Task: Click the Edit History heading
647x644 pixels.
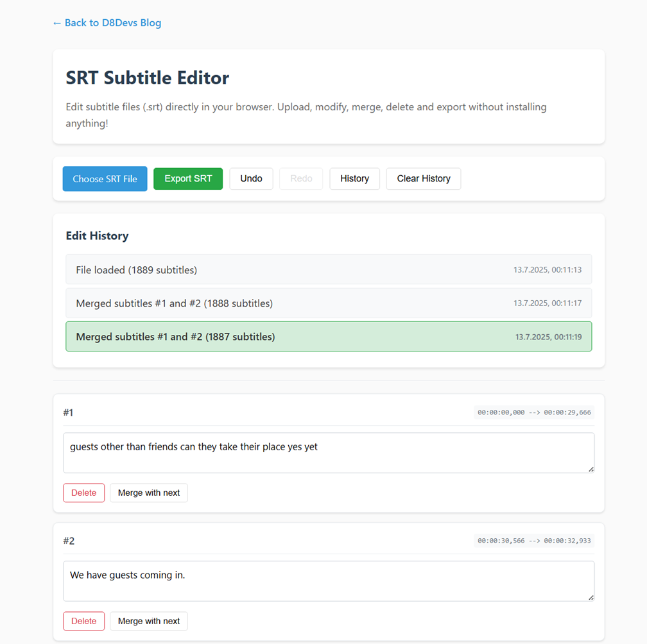Action: (x=98, y=236)
